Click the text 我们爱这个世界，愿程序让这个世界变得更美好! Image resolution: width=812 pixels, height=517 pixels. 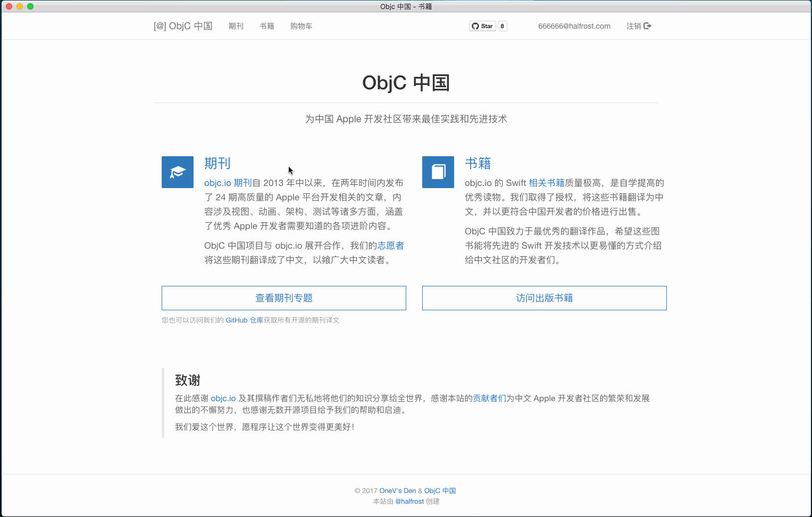(x=265, y=427)
